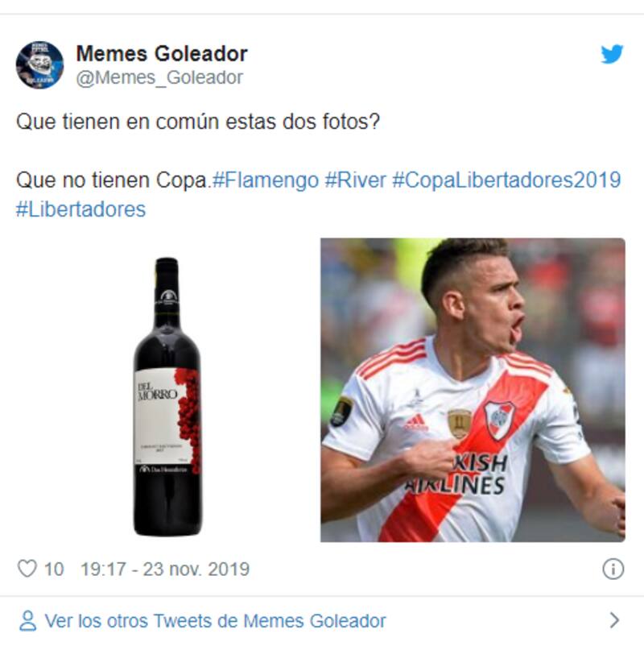Open the #River hashtag

click(x=355, y=180)
